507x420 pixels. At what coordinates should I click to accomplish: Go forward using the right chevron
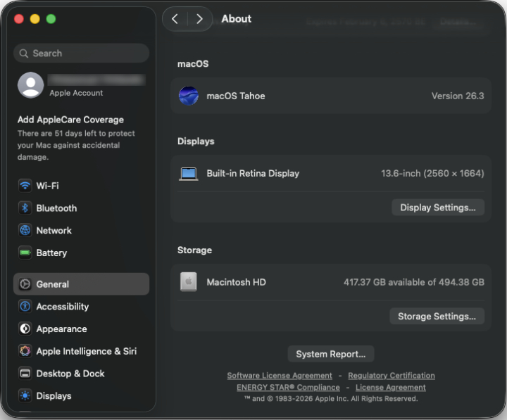199,19
